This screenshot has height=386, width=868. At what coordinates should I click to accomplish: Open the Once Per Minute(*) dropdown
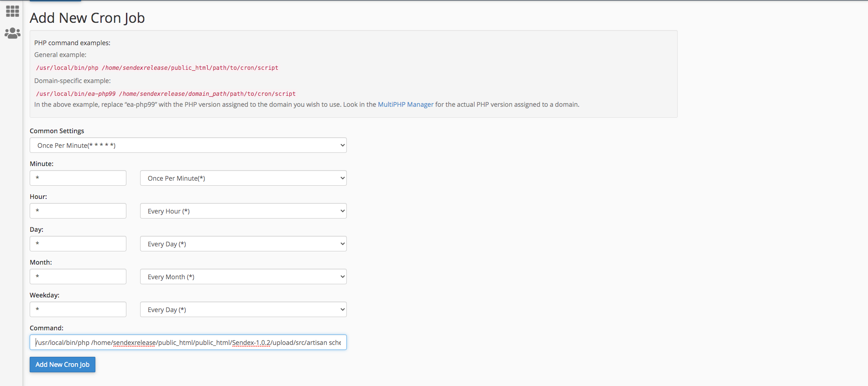(243, 178)
